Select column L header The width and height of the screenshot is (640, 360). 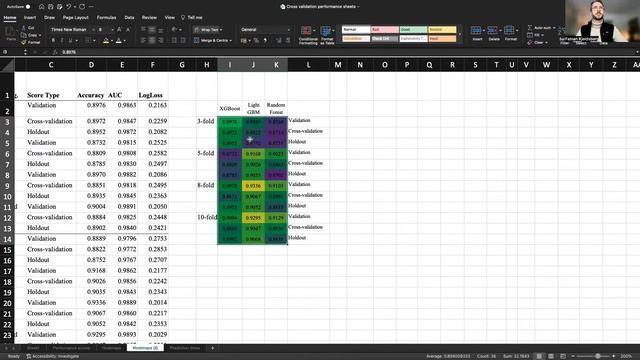(x=308, y=65)
